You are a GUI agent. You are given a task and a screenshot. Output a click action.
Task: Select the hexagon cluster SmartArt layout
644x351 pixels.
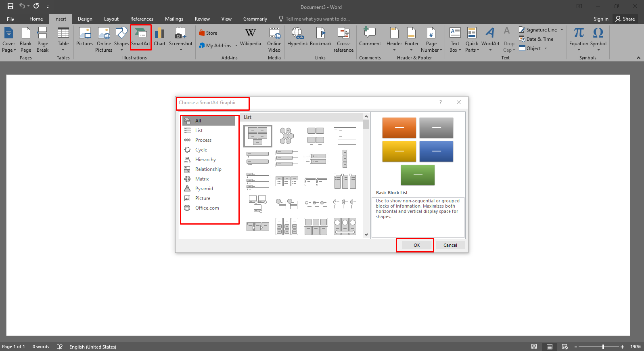tap(286, 136)
